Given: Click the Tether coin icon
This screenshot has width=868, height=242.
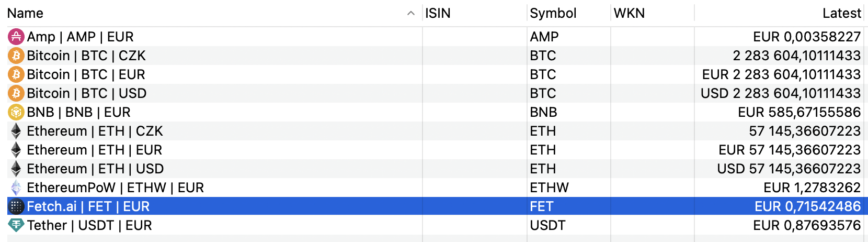Looking at the screenshot, I should click(x=16, y=225).
